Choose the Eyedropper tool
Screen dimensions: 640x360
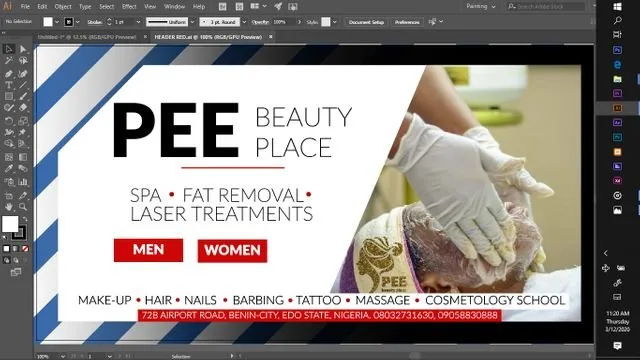9,169
